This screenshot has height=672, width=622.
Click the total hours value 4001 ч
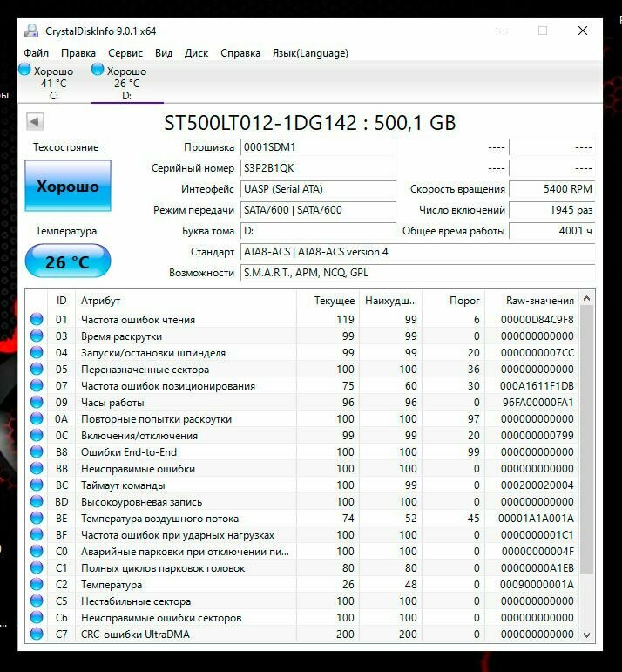[x=551, y=231]
